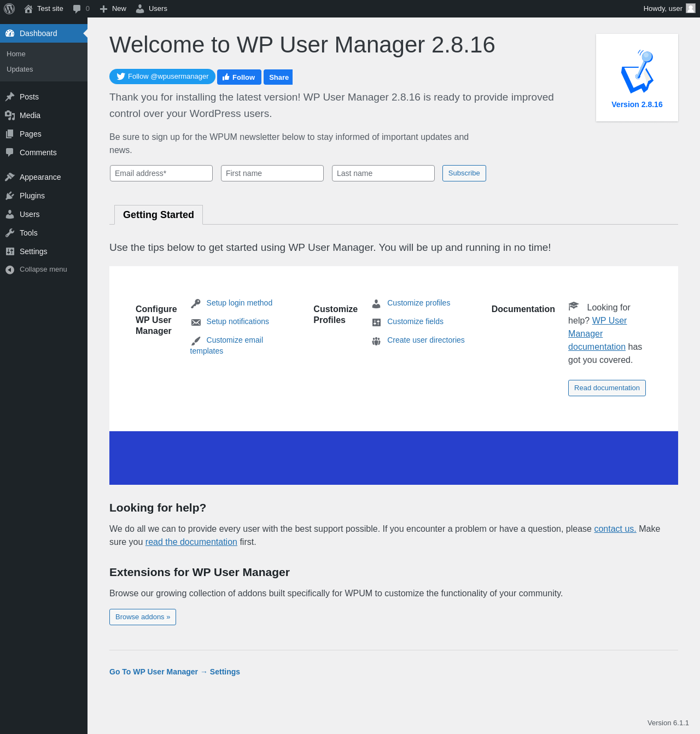Click the Appearance paintbrush icon in sidebar

tap(10, 177)
